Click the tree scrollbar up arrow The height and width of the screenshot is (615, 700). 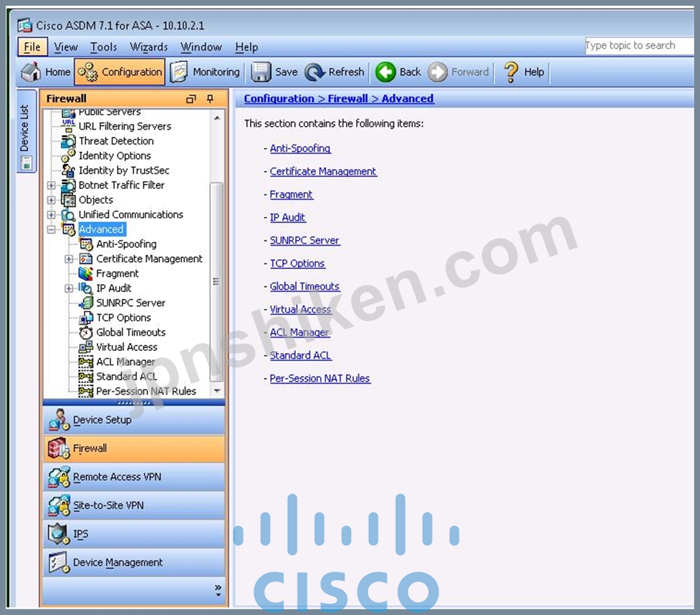pyautogui.click(x=217, y=117)
